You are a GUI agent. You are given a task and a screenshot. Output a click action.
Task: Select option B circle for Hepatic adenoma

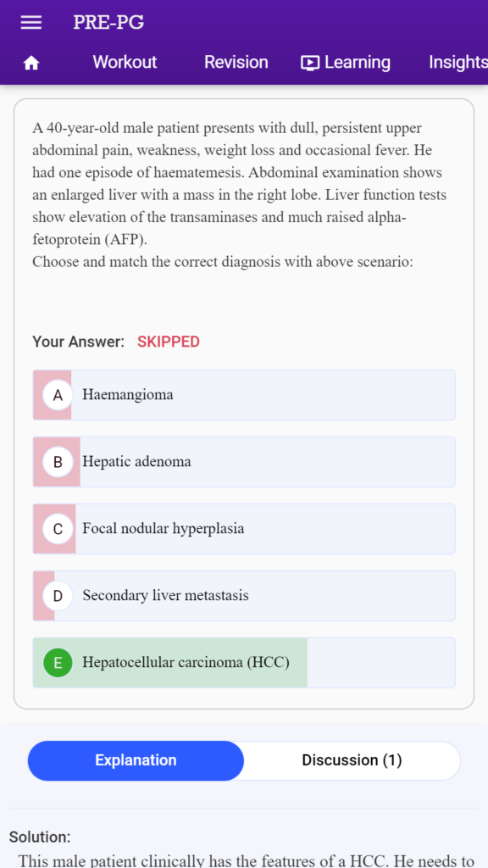tap(58, 462)
